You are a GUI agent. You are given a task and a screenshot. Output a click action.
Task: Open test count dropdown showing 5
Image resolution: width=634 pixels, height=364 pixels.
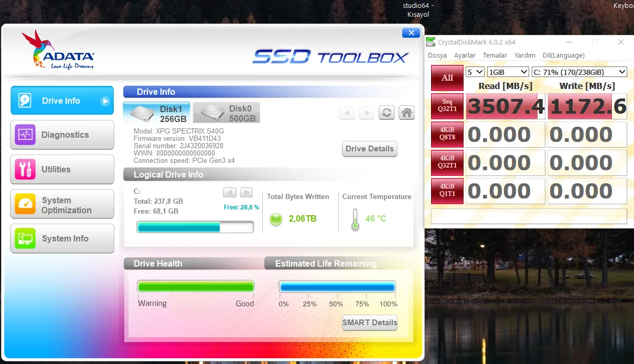[x=475, y=72]
